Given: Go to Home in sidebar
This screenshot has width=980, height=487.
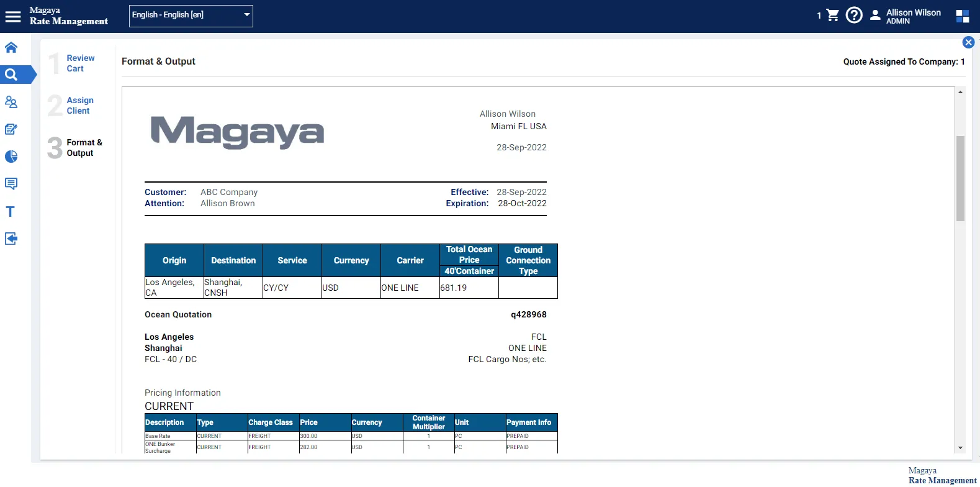Looking at the screenshot, I should [x=11, y=47].
